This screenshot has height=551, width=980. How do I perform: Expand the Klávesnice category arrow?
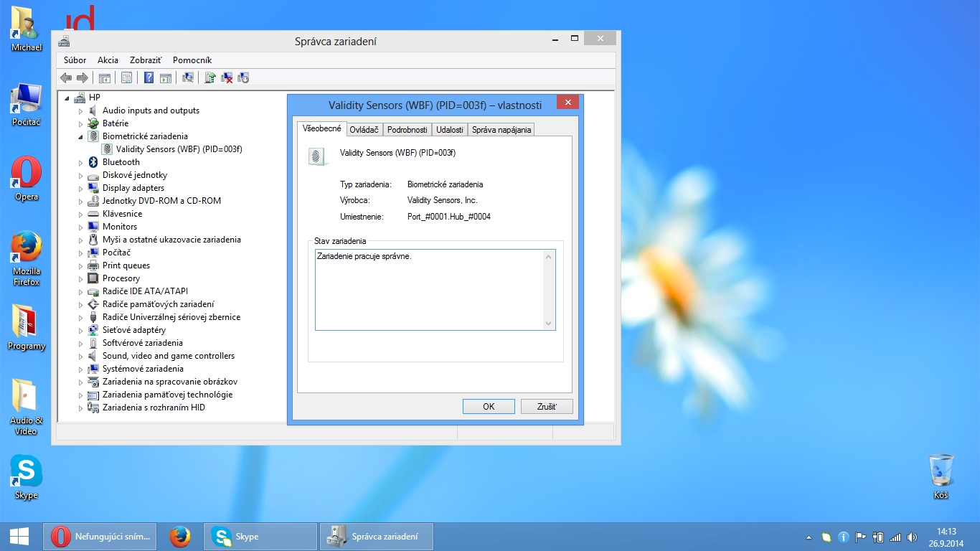(81, 215)
